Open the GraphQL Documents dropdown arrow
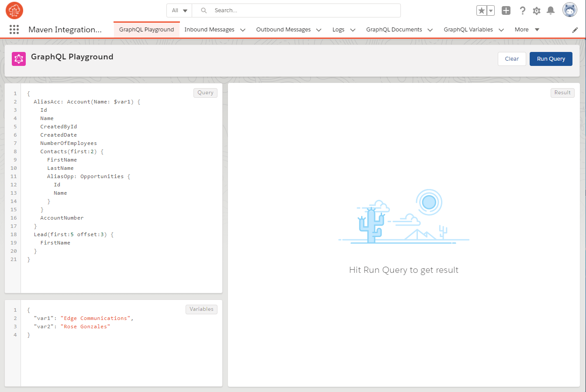This screenshot has width=586, height=392. click(x=430, y=30)
